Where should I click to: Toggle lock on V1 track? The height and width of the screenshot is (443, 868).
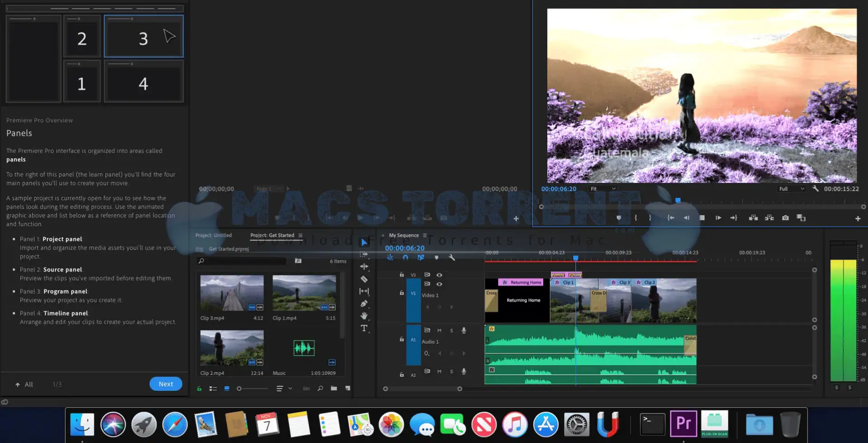point(402,293)
